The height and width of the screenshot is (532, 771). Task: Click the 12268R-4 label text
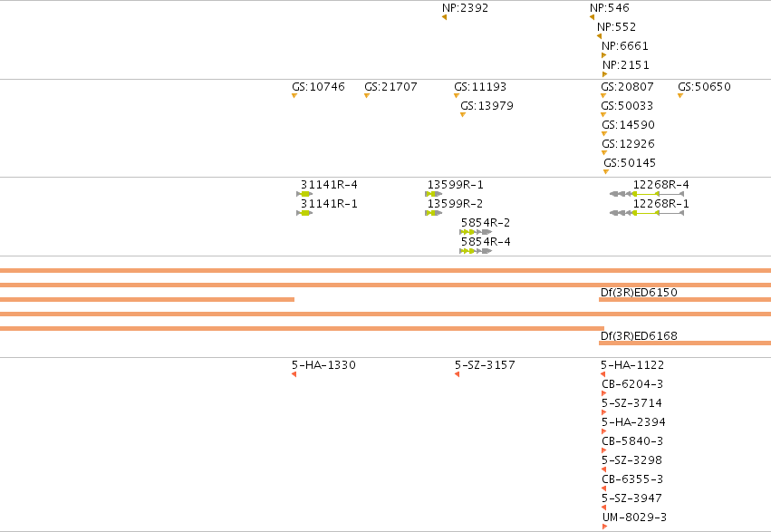[x=660, y=184]
